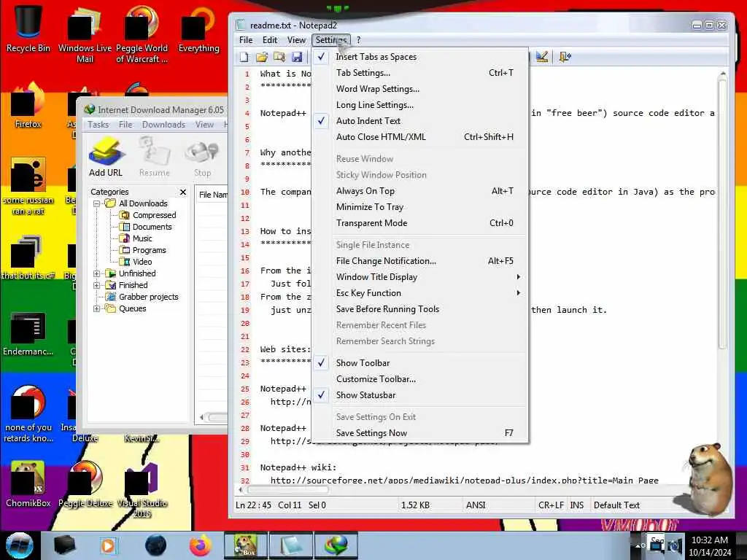Click the Browse/find file icon in Notepad2 toolbar
Image resolution: width=747 pixels, height=560 pixels.
tap(279, 57)
